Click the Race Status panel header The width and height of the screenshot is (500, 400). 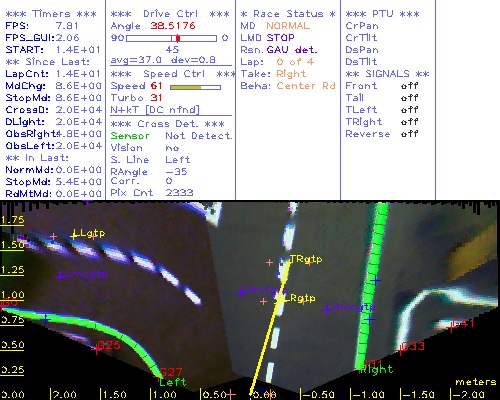click(288, 14)
